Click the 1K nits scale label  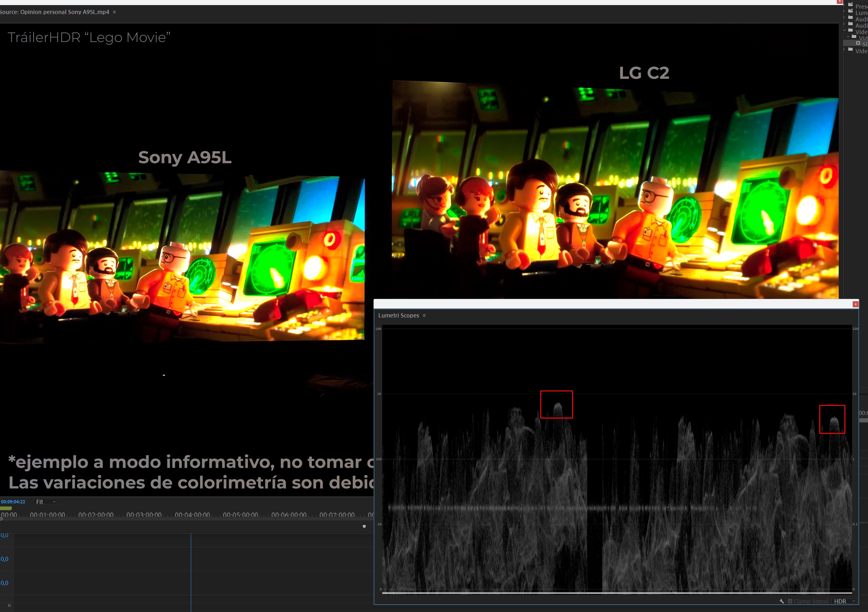379,394
